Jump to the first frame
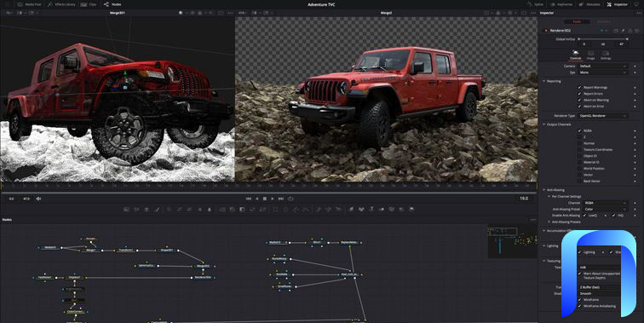The image size is (644, 323). (x=249, y=199)
